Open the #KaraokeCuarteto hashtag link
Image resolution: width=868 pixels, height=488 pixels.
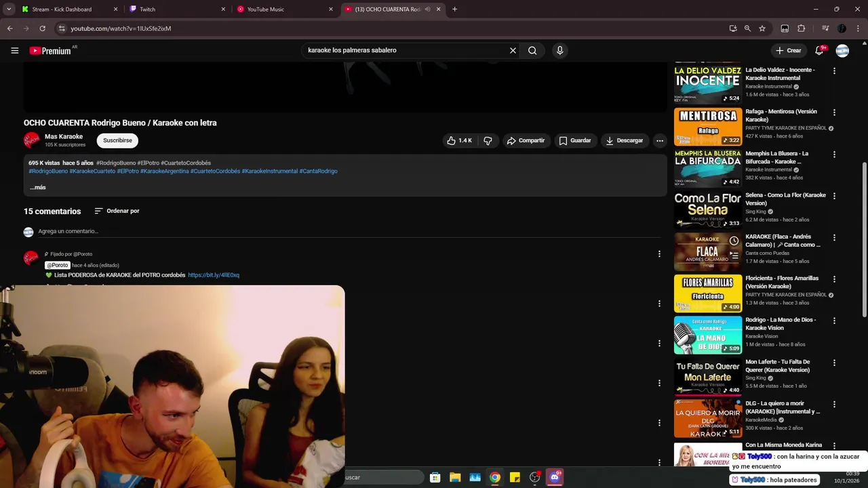click(92, 171)
